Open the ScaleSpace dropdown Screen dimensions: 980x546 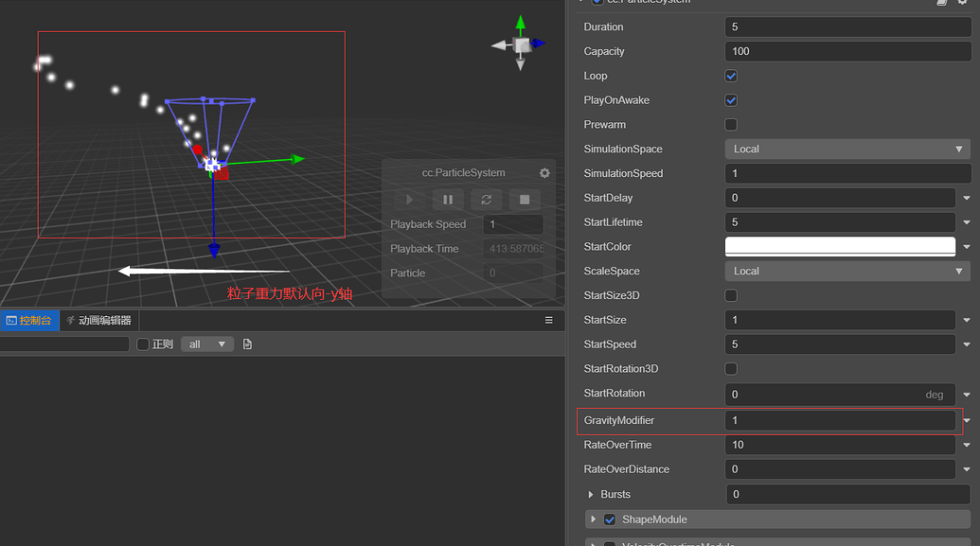pyautogui.click(x=847, y=272)
